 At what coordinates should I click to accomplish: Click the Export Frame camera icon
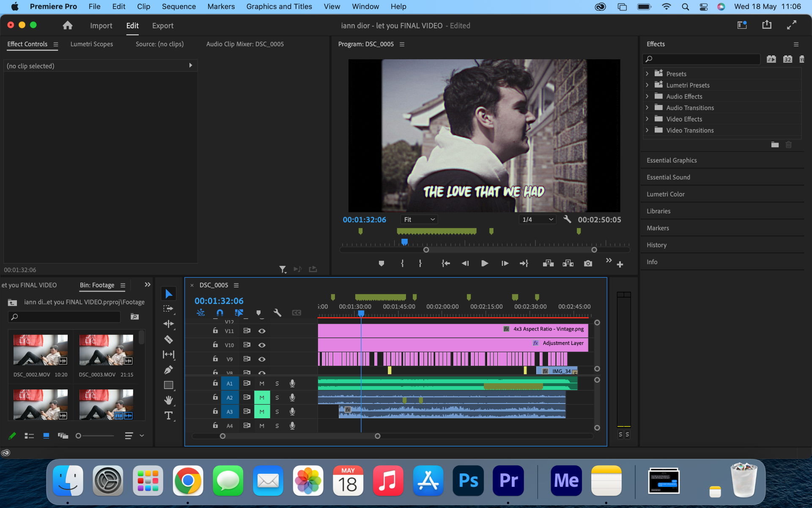(588, 263)
